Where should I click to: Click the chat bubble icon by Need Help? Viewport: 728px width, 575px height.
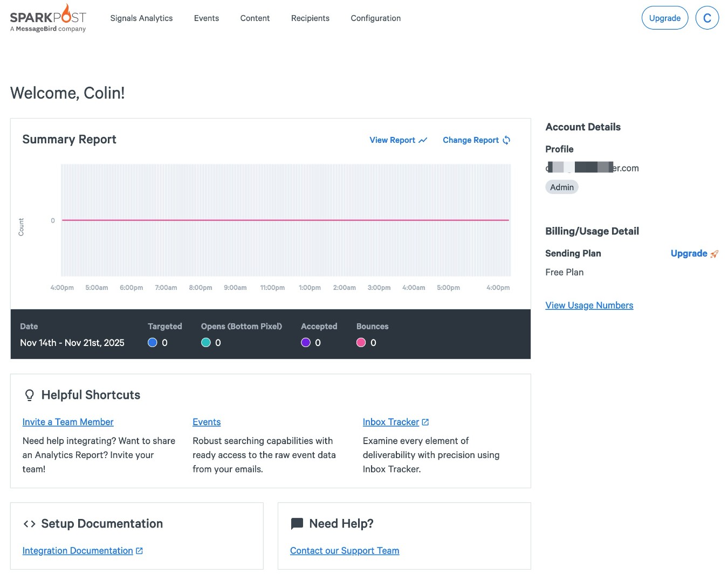click(297, 524)
